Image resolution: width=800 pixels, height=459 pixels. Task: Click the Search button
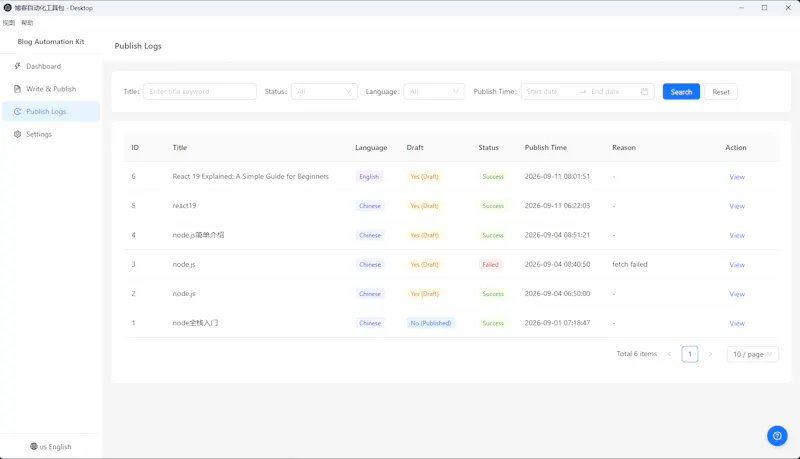click(x=681, y=92)
